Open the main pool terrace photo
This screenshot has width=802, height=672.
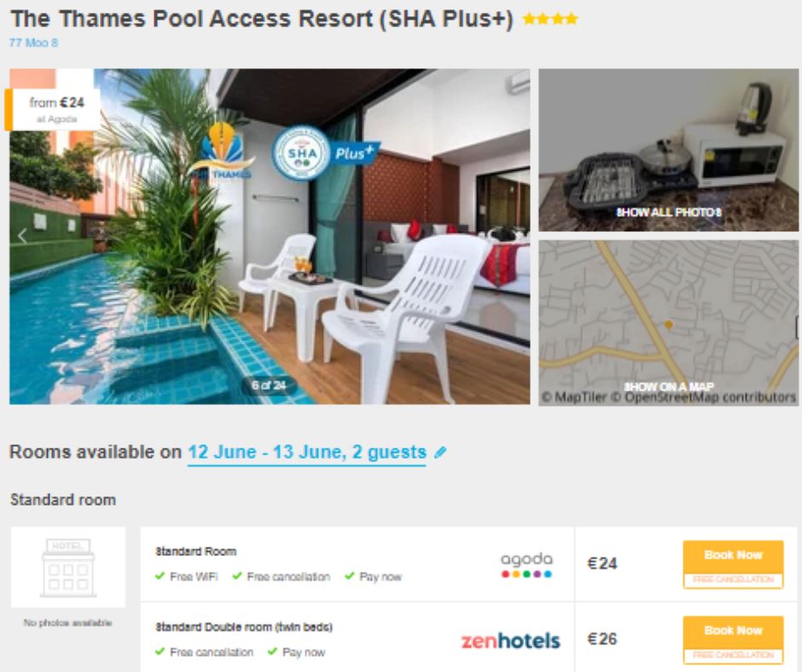point(270,236)
